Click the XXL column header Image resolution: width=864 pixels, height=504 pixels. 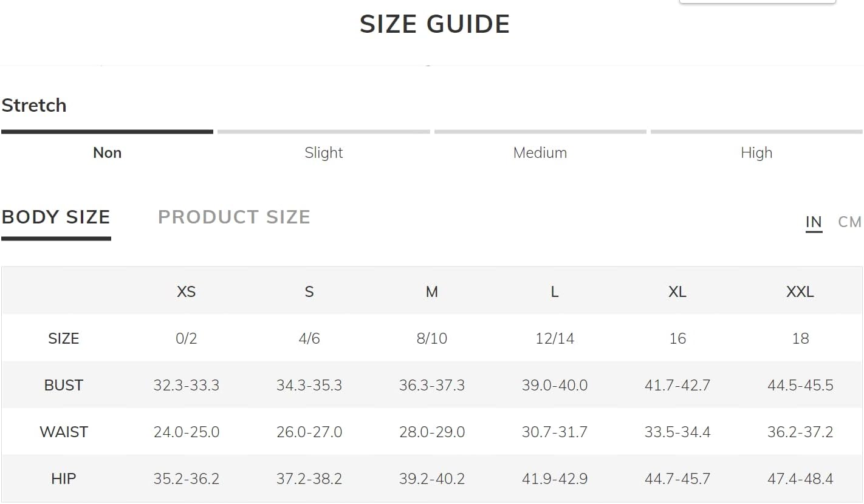tap(800, 291)
